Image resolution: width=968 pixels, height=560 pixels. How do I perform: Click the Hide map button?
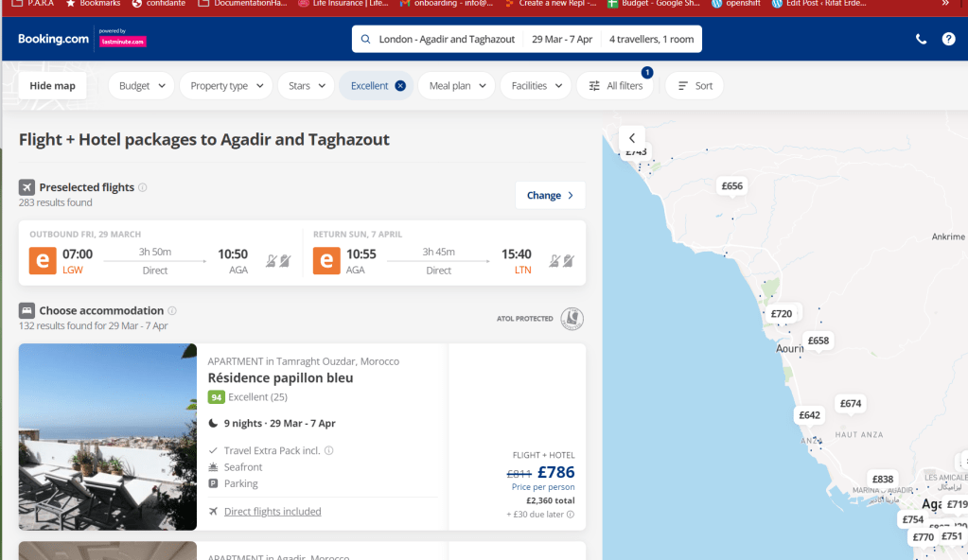pos(52,86)
